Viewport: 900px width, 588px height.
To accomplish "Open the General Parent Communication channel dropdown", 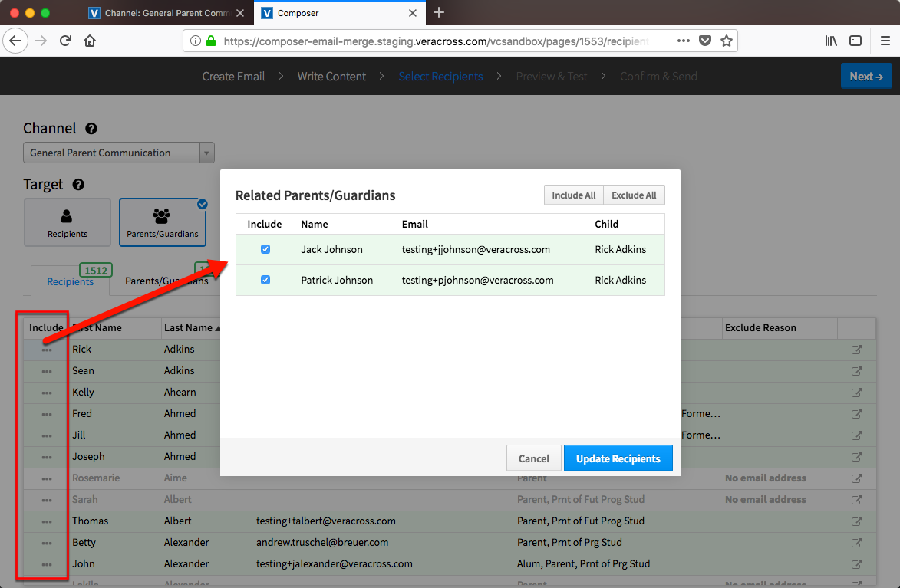I will pos(206,153).
